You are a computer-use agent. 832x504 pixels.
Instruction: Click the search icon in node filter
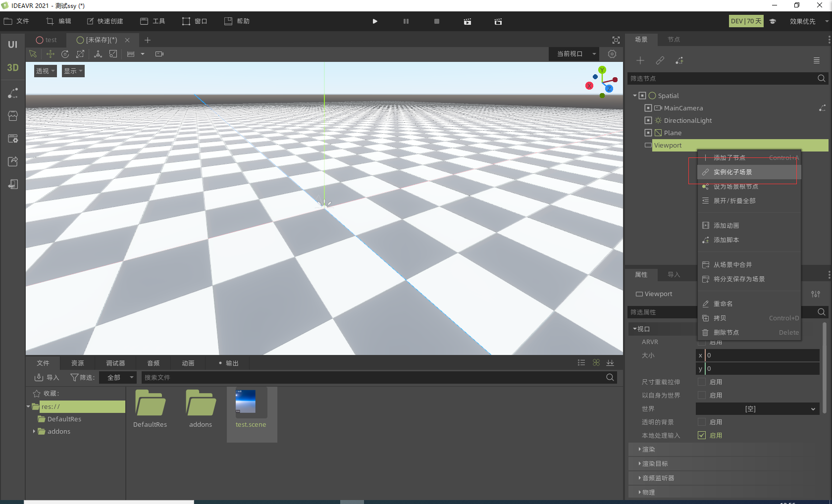tap(821, 78)
